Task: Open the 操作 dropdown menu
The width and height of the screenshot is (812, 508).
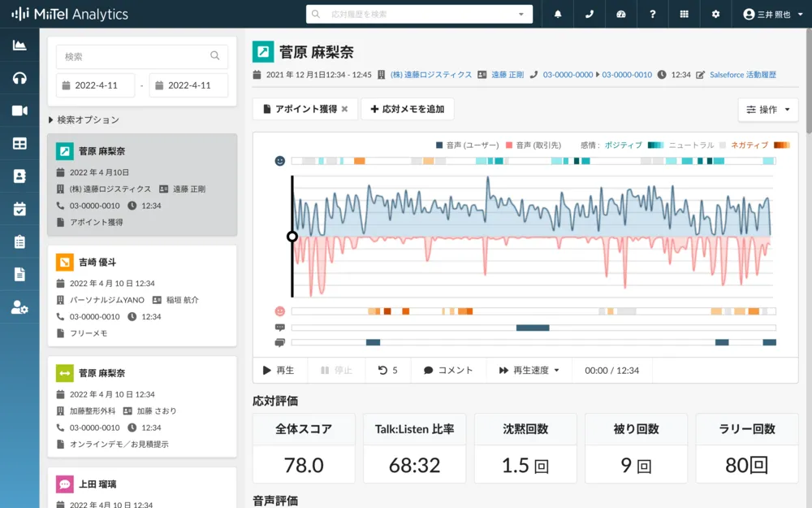Action: coord(767,110)
